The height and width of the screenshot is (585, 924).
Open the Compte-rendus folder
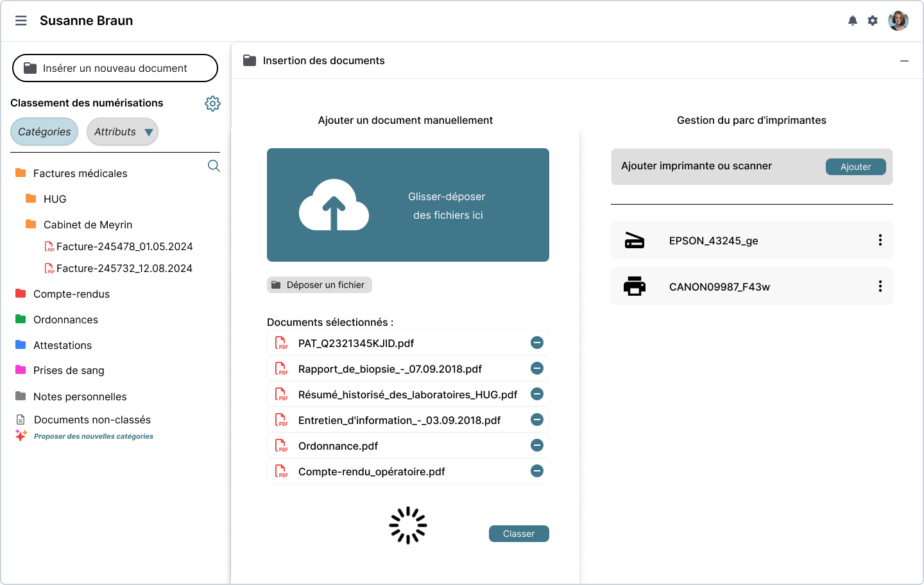tap(71, 294)
